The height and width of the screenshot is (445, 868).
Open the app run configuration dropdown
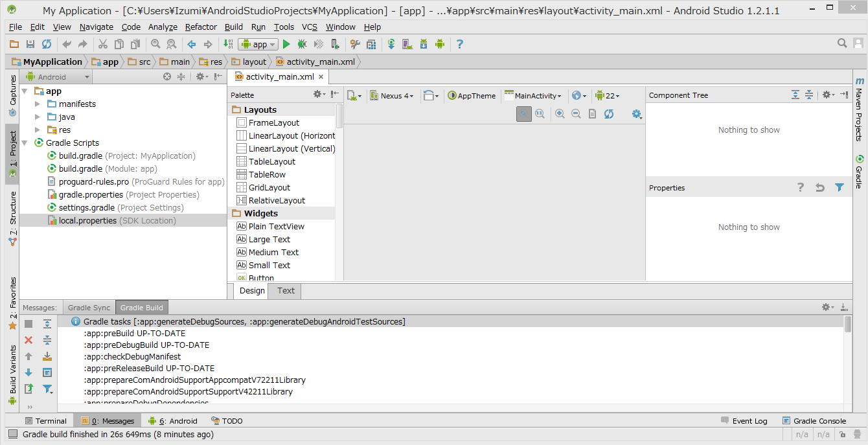258,44
